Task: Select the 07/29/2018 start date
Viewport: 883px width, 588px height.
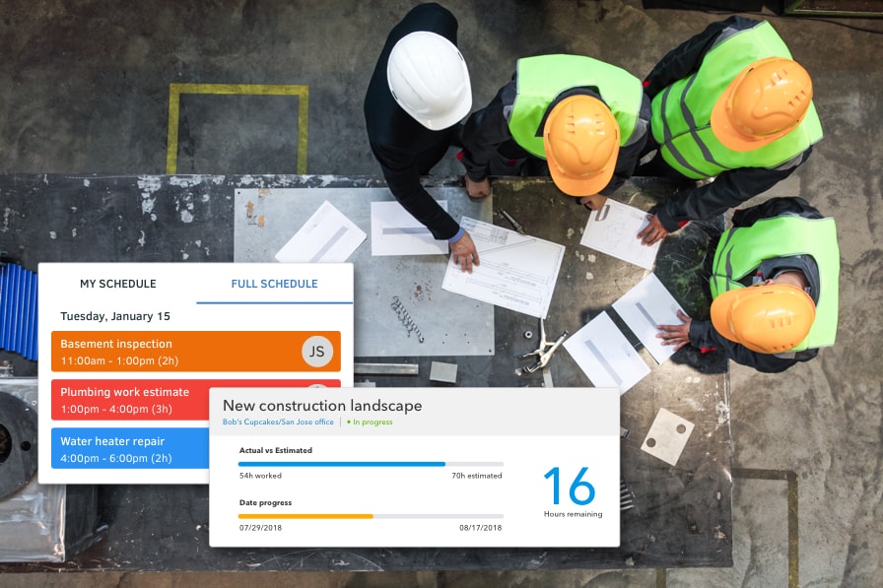Action: pos(259,528)
